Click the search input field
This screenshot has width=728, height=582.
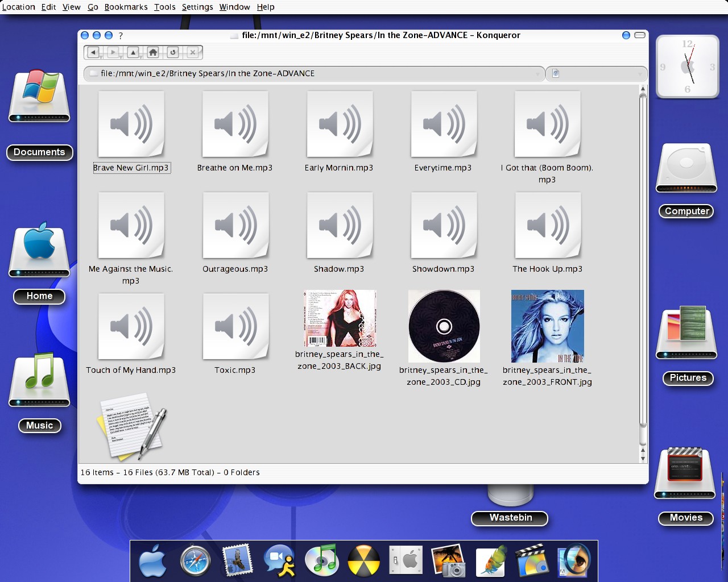pos(596,73)
